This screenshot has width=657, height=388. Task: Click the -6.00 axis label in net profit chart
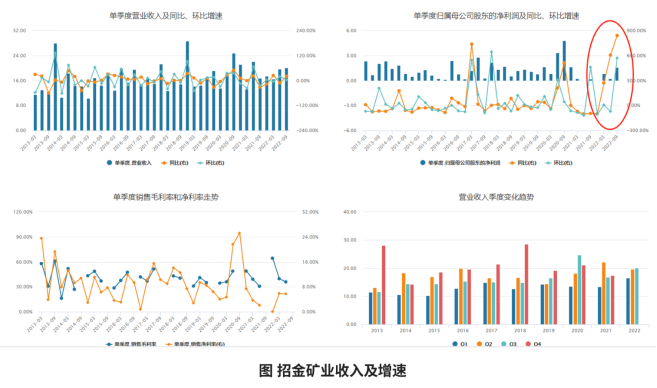coord(351,130)
